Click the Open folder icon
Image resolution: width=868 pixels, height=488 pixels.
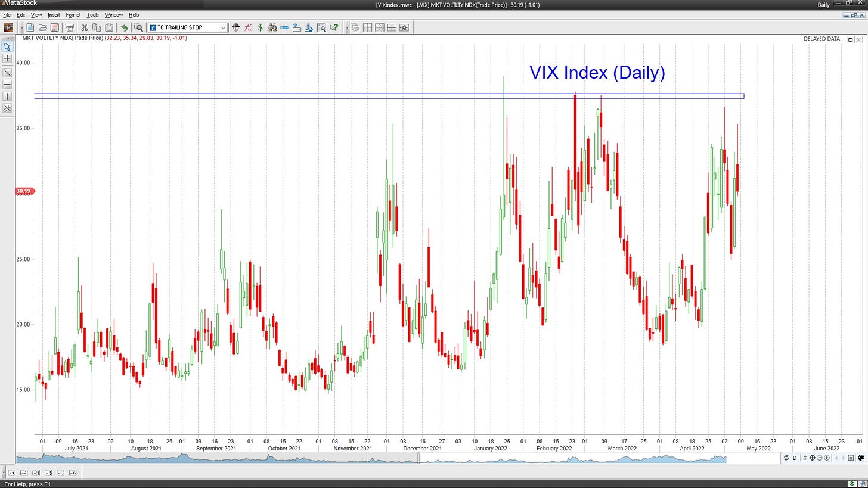coord(43,27)
